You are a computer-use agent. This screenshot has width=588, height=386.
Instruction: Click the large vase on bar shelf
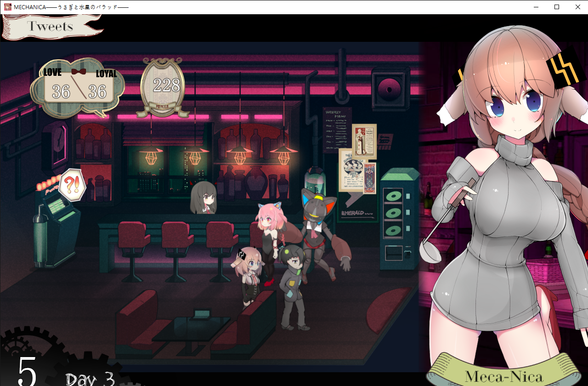pos(256,182)
